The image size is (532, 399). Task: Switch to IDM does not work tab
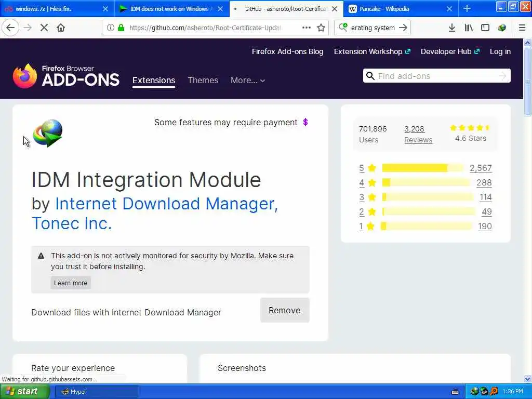click(171, 9)
